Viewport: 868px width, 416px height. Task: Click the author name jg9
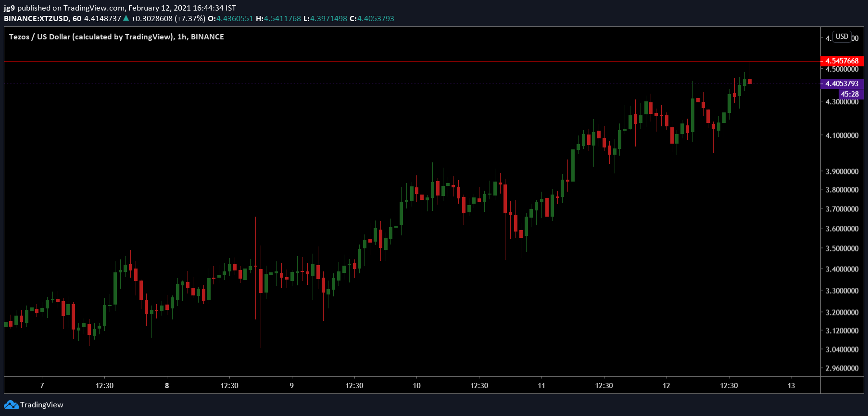click(9, 8)
